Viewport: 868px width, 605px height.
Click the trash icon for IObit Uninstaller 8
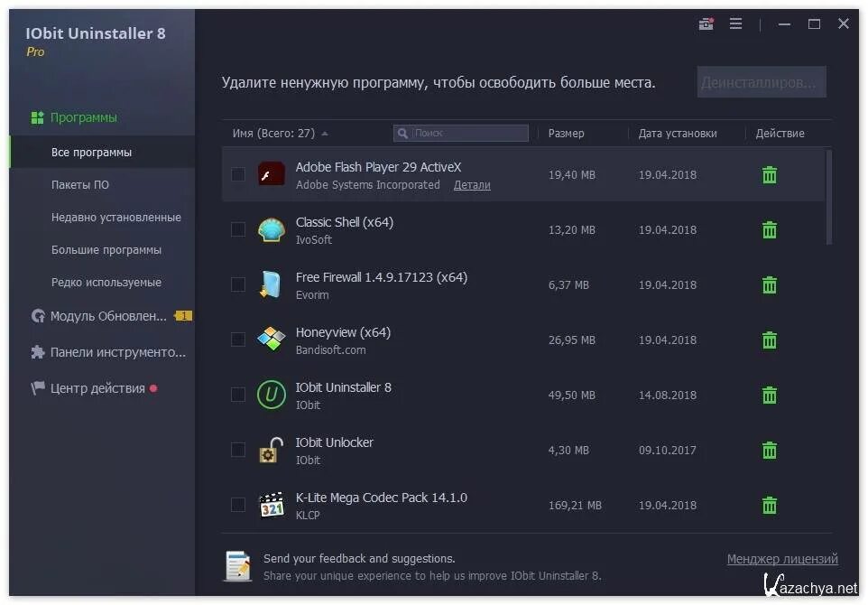pos(770,395)
